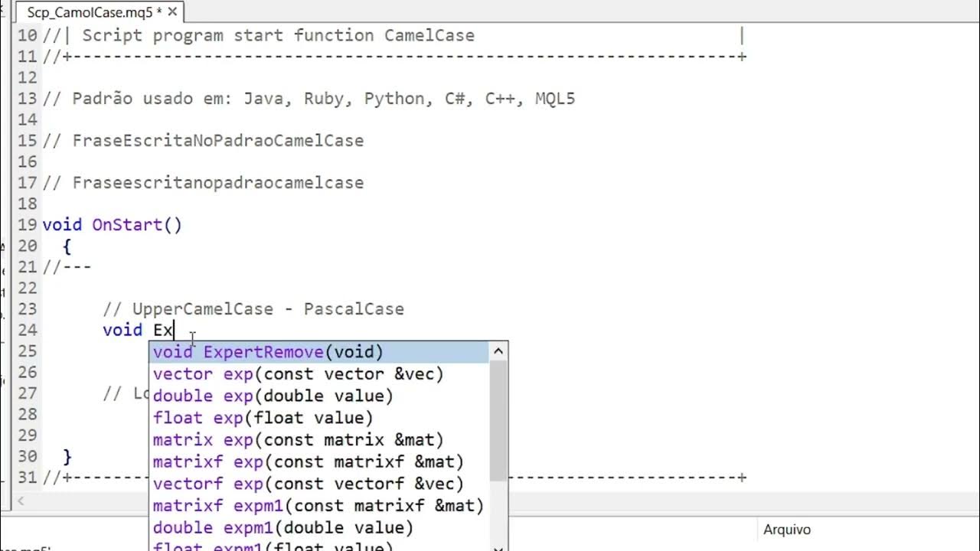
Task: Pick the matrix exp(const matrix &mat) suggestion
Action: (298, 440)
